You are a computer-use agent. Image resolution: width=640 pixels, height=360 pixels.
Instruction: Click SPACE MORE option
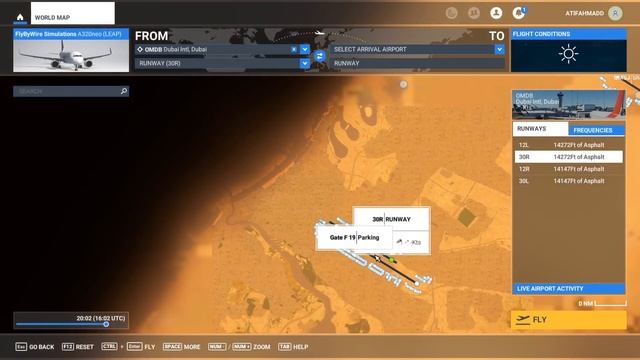[182, 347]
